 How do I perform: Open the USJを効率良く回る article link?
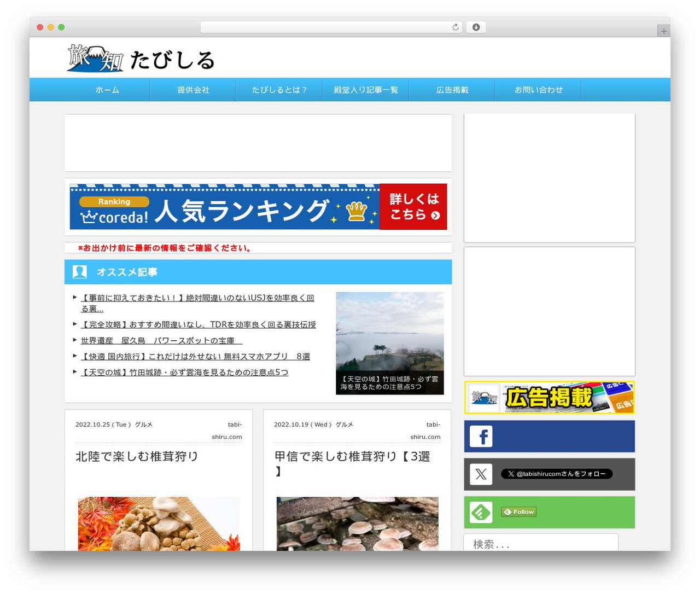click(x=197, y=303)
